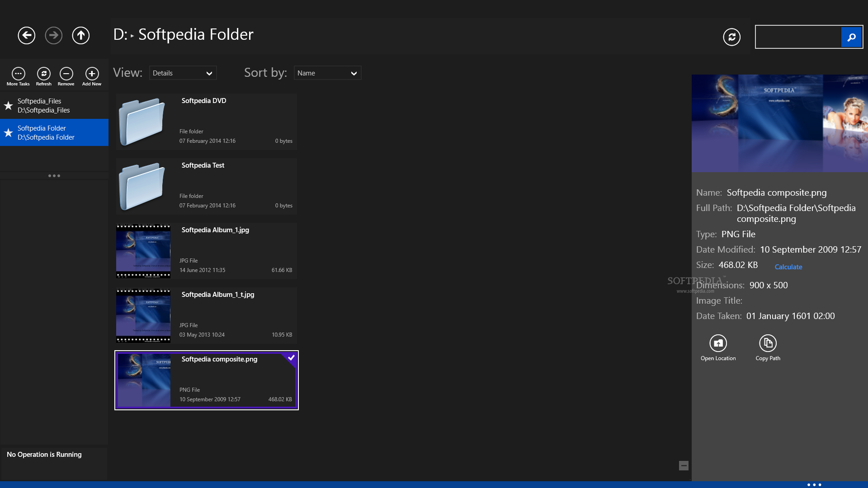This screenshot has width=868, height=488.
Task: Click the 'Softpedia Test' name text
Action: pyautogui.click(x=203, y=165)
